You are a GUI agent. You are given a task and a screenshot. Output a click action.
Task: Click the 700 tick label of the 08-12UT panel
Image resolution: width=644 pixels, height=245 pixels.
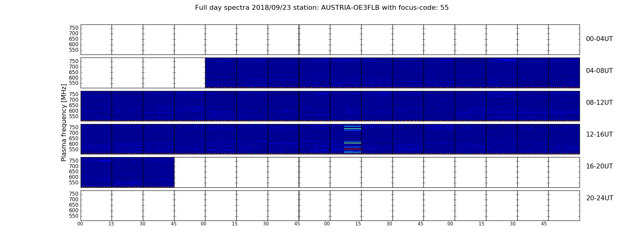coord(74,100)
